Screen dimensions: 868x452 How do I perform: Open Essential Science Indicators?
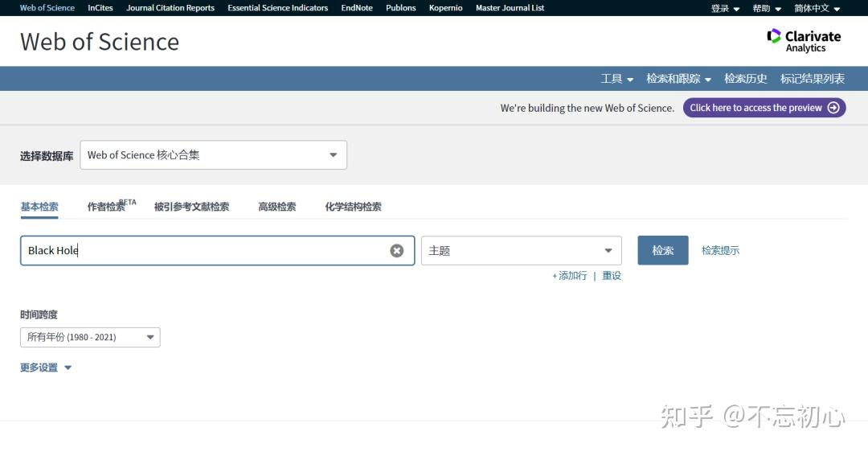[x=277, y=8]
